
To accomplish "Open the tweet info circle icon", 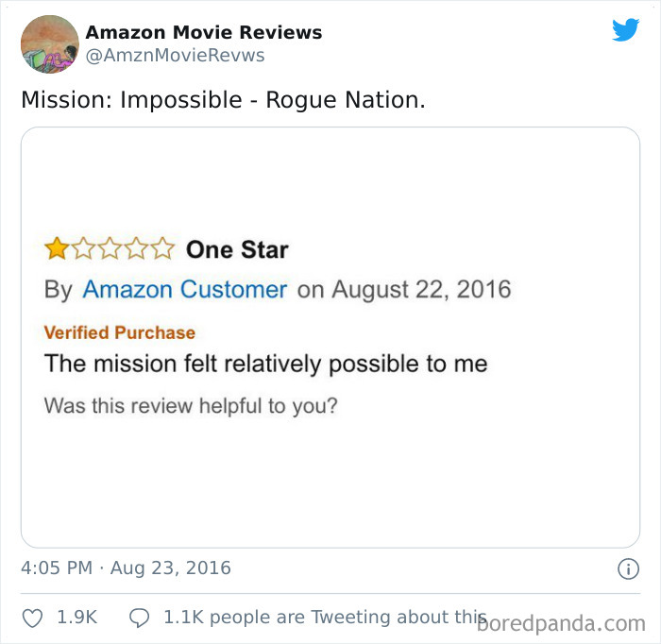I will tap(628, 569).
